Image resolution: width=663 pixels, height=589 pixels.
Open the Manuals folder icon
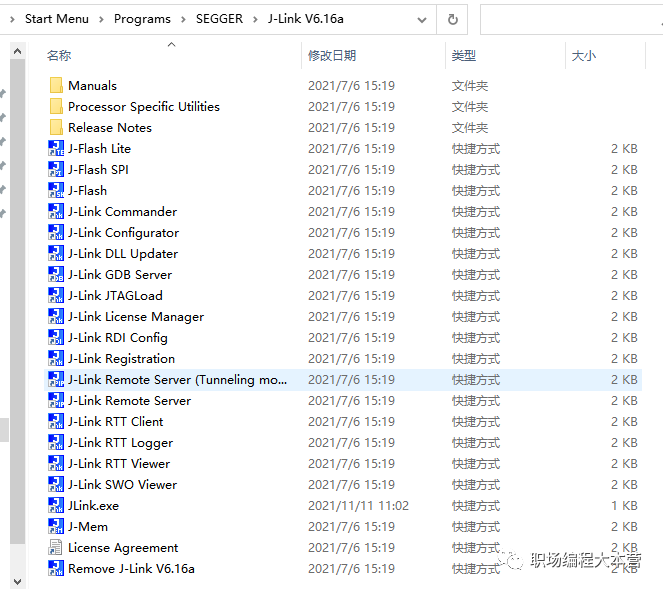pyautogui.click(x=56, y=85)
